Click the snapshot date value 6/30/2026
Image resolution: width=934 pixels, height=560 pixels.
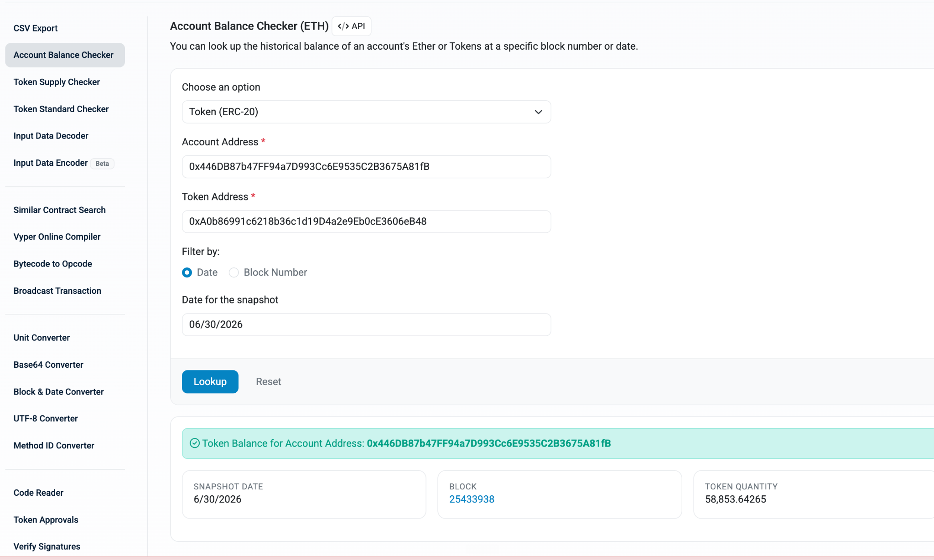click(x=218, y=499)
